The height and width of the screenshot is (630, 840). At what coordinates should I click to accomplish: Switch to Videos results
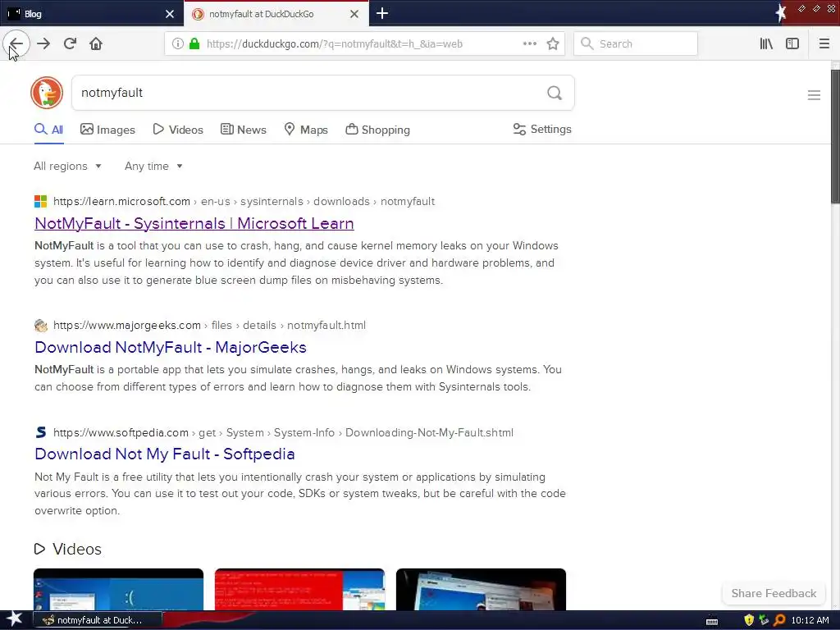pos(178,130)
